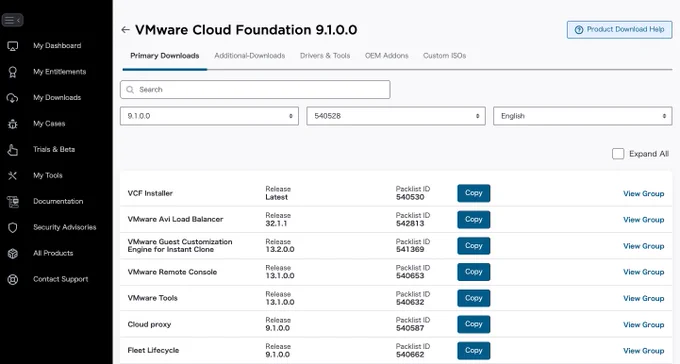Image resolution: width=680 pixels, height=364 pixels.
Task: Switch to the OEM Addons tab
Action: [x=386, y=56]
